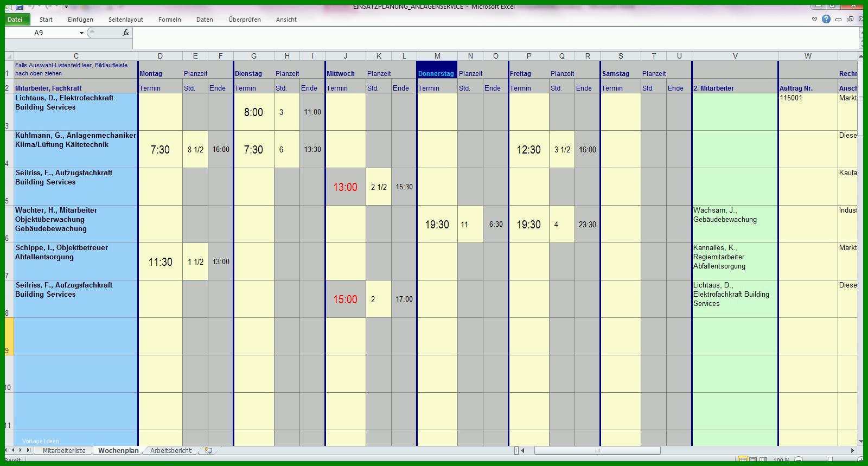Click the Select All corner button
Screen dimensions: 868x466
(9, 56)
